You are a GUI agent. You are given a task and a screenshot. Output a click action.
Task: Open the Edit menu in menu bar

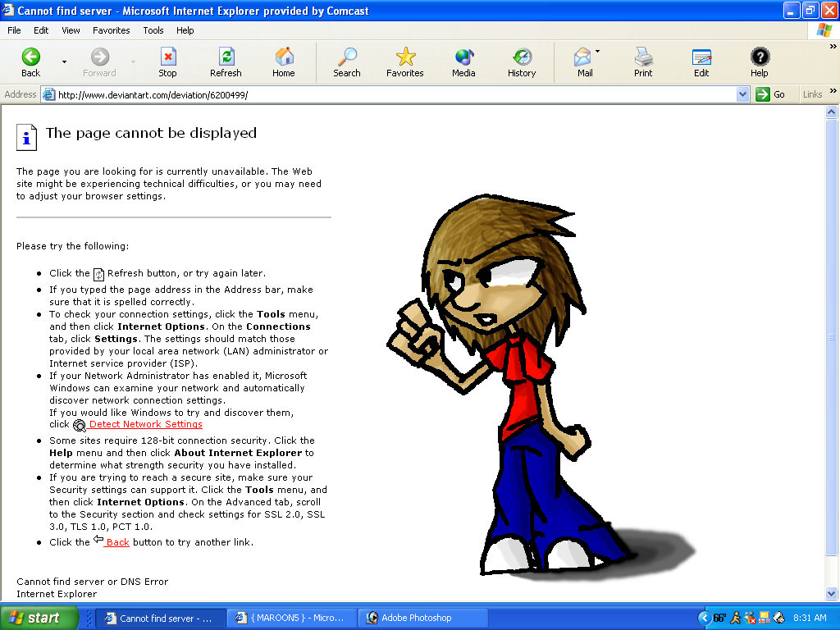point(41,30)
